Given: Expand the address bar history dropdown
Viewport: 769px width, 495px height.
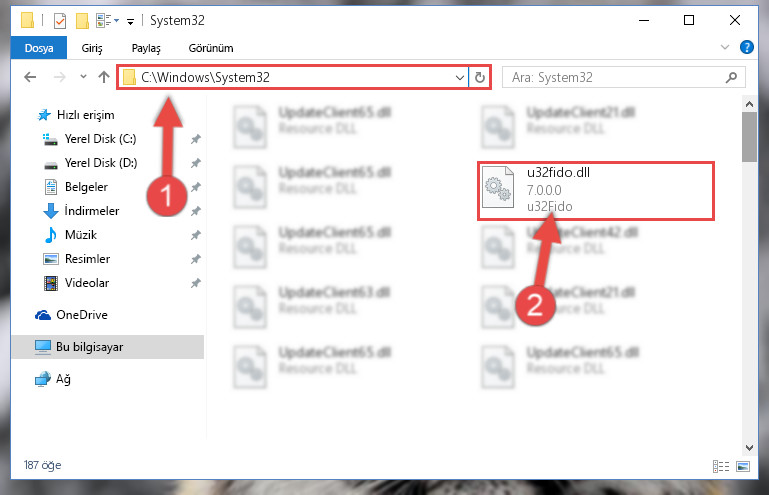Looking at the screenshot, I should [460, 78].
